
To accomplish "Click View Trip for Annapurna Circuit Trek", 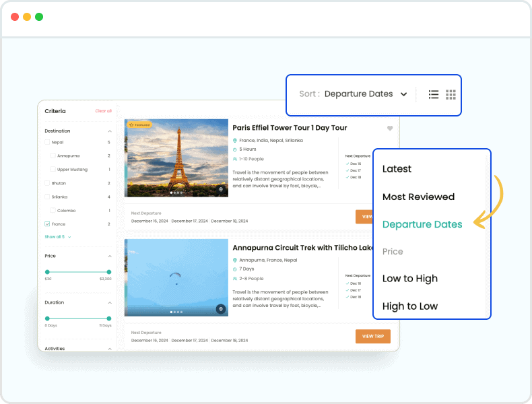I will click(x=372, y=336).
